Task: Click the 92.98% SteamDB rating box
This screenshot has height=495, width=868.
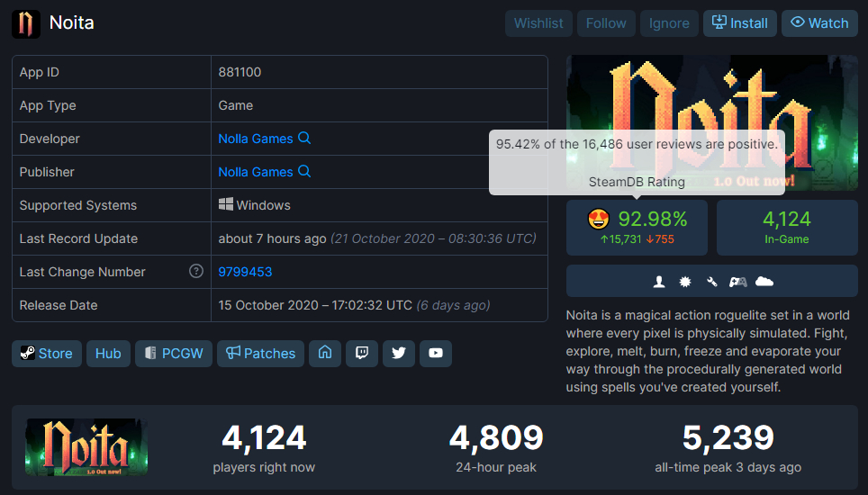Action: click(x=637, y=228)
